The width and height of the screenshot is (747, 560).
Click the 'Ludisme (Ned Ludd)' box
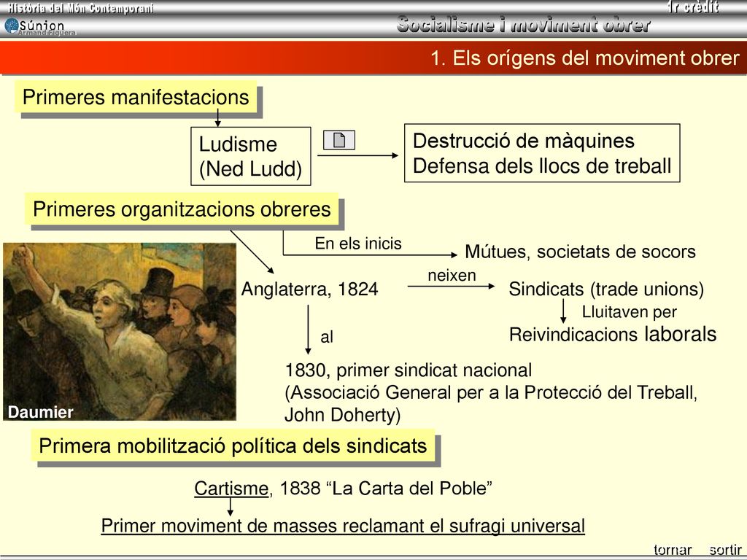point(251,156)
